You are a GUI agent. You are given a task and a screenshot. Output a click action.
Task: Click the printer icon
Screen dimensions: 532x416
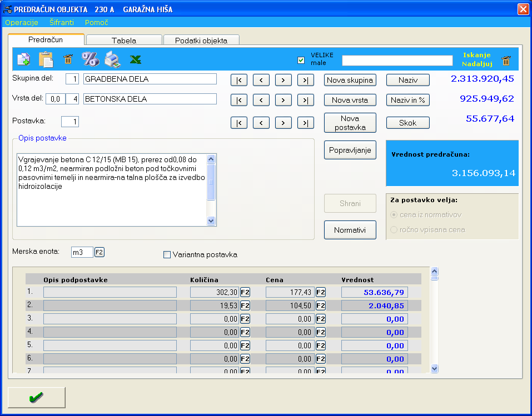click(x=112, y=59)
